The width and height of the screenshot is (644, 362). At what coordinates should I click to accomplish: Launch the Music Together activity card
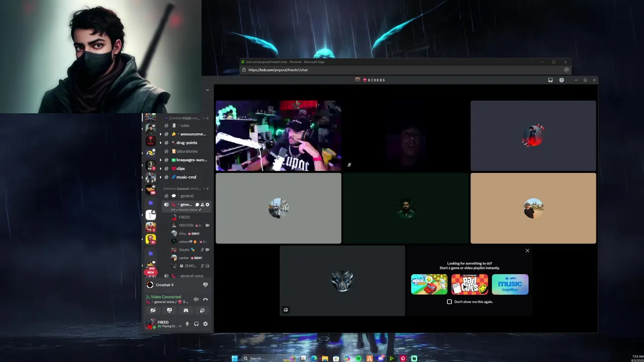(x=510, y=285)
